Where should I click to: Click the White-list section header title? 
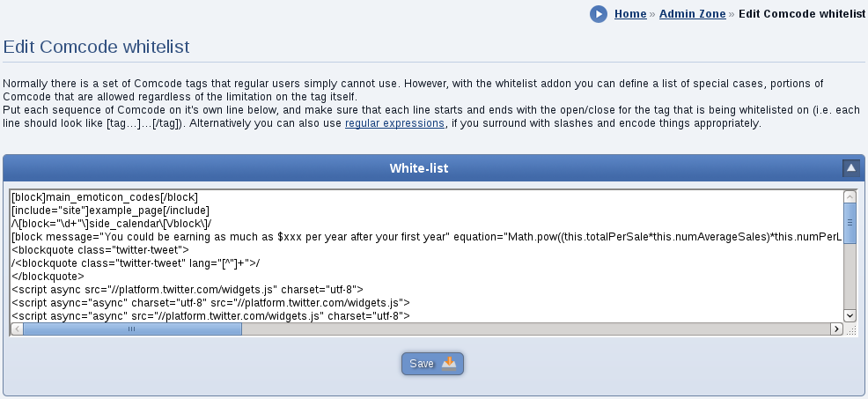tap(418, 168)
